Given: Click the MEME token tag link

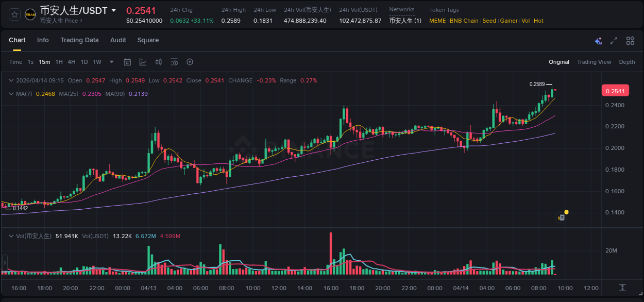Looking at the screenshot, I should pos(437,21).
